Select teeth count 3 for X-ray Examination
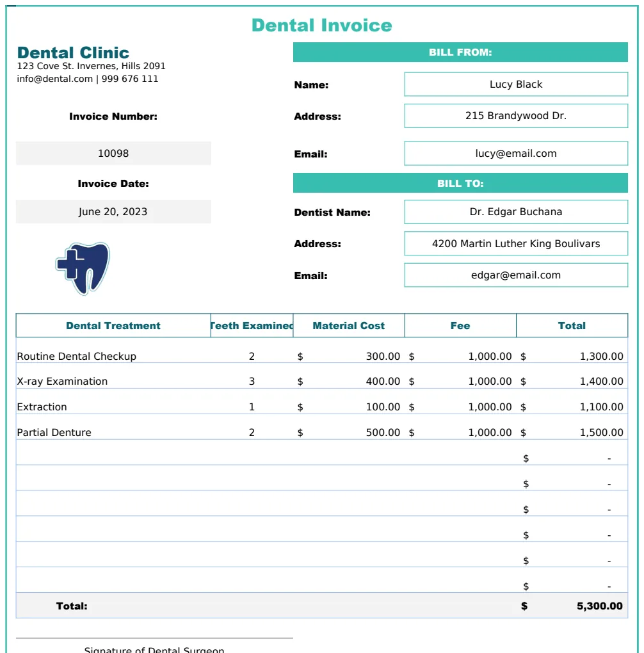This screenshot has height=653, width=644. point(252,382)
